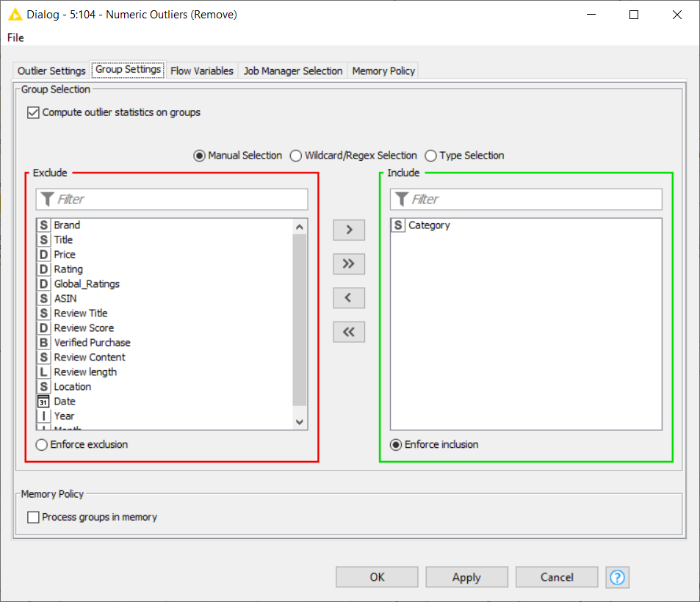Image resolution: width=700 pixels, height=602 pixels.
Task: Select Enforce exclusion radio button
Action: (42, 445)
